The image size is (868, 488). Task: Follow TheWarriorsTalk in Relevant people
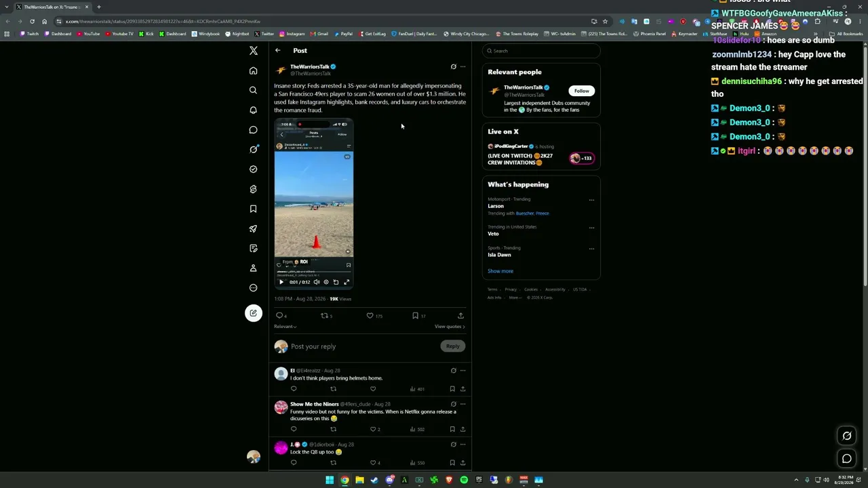click(x=582, y=91)
